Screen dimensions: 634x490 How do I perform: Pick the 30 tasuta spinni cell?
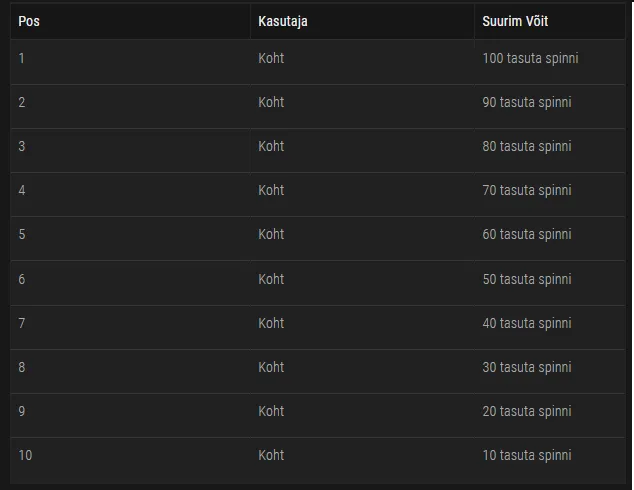(x=527, y=367)
